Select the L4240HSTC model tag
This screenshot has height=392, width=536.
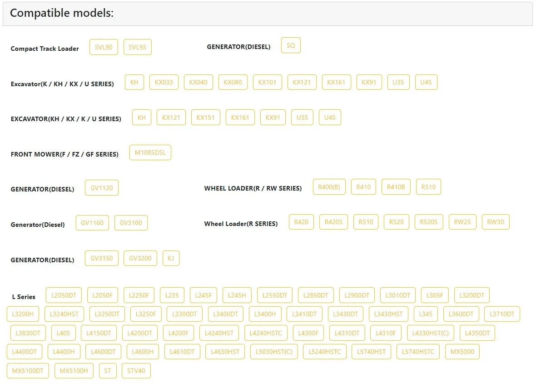[266, 333]
